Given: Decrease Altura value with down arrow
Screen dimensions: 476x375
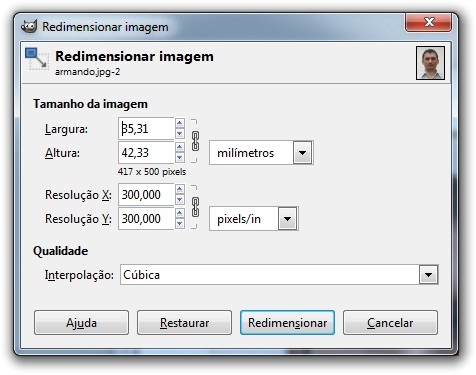Looking at the screenshot, I should (180, 158).
